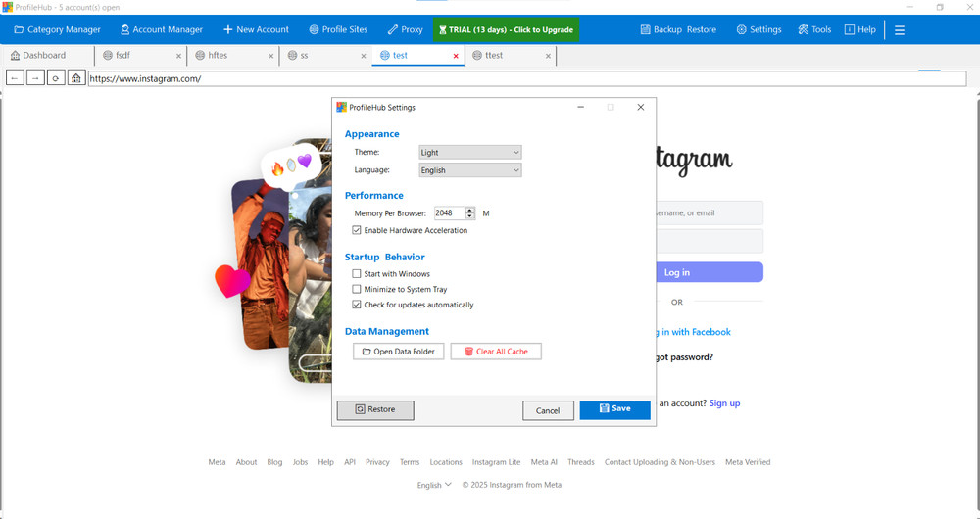
Task: Go forward with the forward arrow button
Action: click(35, 78)
